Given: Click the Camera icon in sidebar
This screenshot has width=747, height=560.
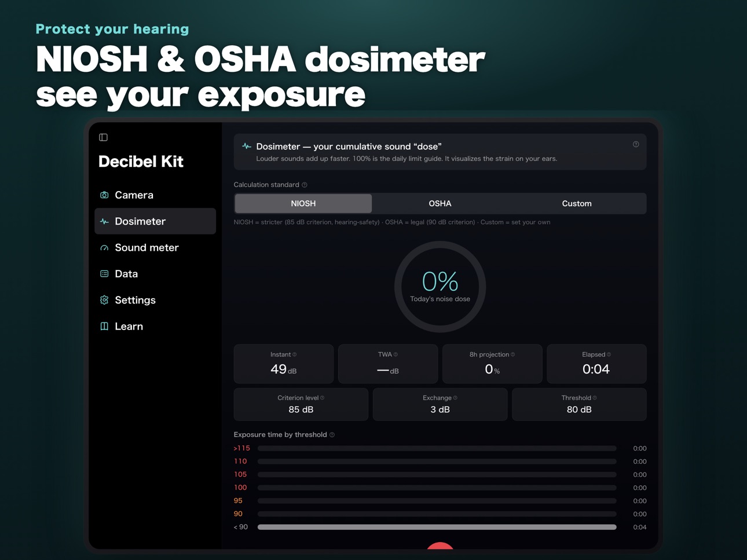Looking at the screenshot, I should click(104, 195).
